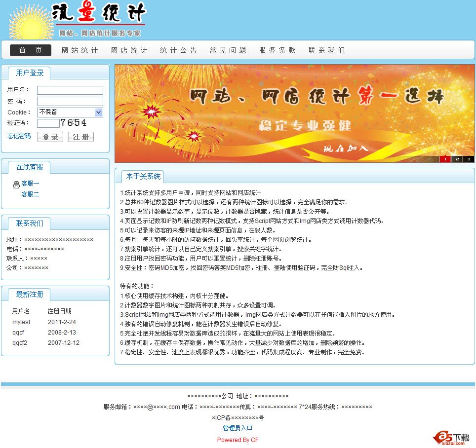Click the 注册 register button
The width and height of the screenshot is (476, 448).
click(80, 137)
